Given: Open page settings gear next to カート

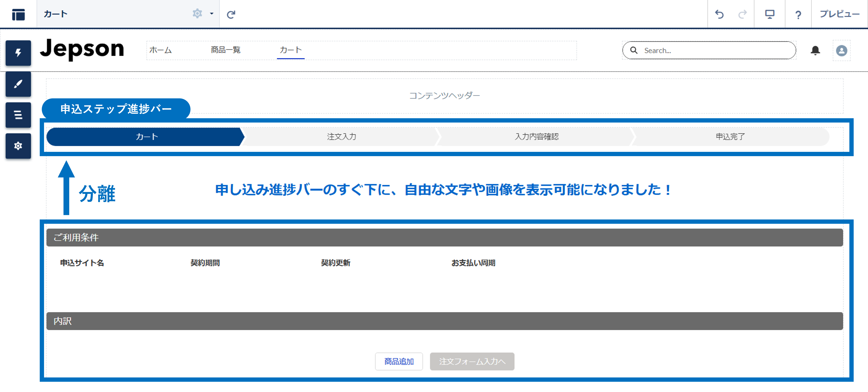Looking at the screenshot, I should pyautogui.click(x=197, y=14).
